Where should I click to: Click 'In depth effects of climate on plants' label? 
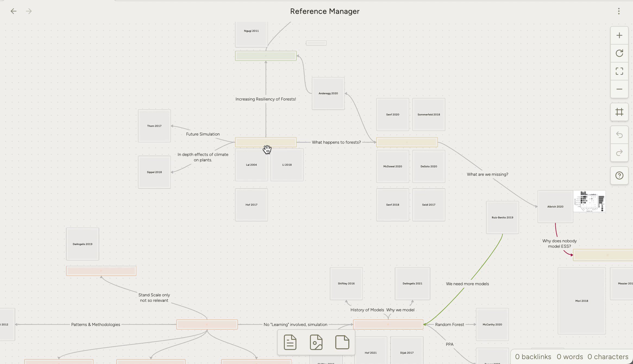click(203, 157)
